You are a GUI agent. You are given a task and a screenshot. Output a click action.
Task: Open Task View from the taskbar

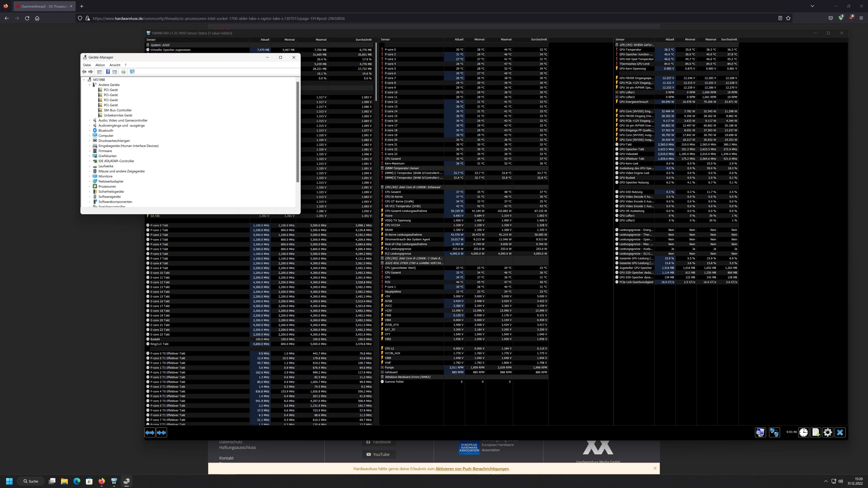[52, 481]
